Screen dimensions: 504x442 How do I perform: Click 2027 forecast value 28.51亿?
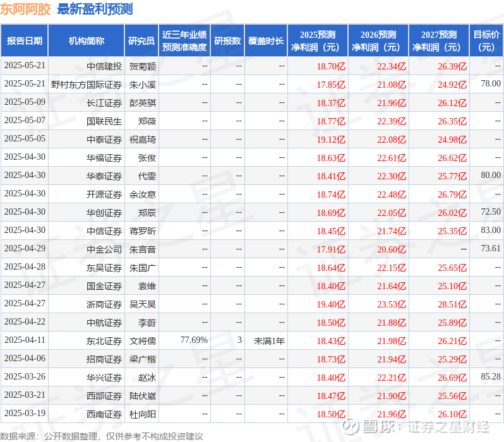452,304
